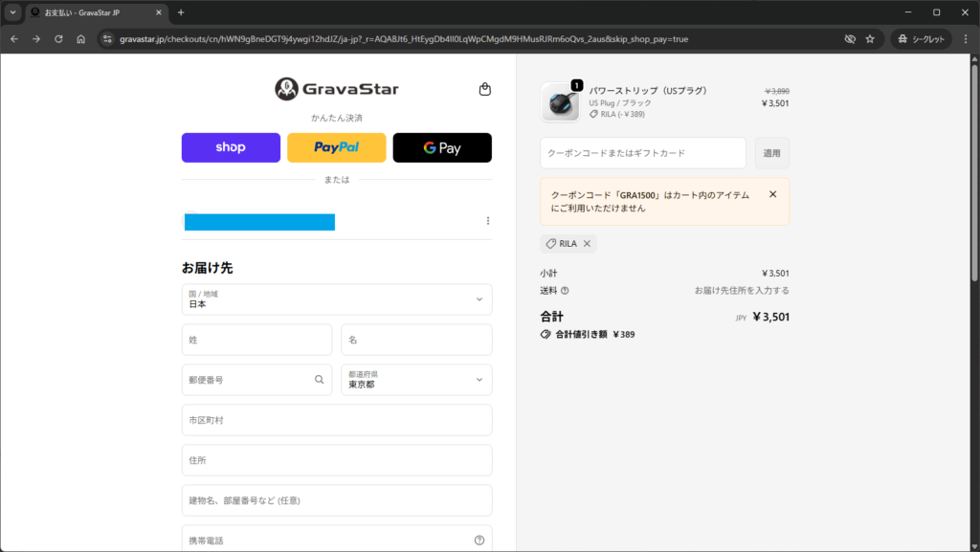
Task: Open the shopping bag icon at checkout header
Action: (x=485, y=88)
